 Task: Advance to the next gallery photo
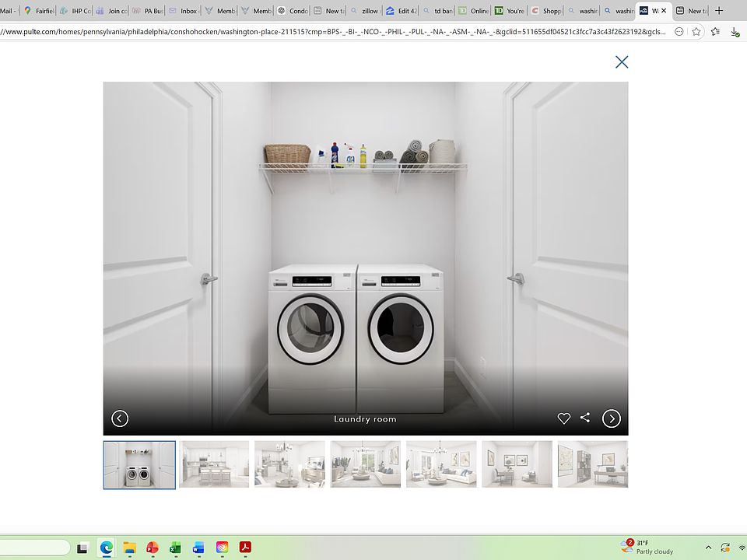pos(612,418)
